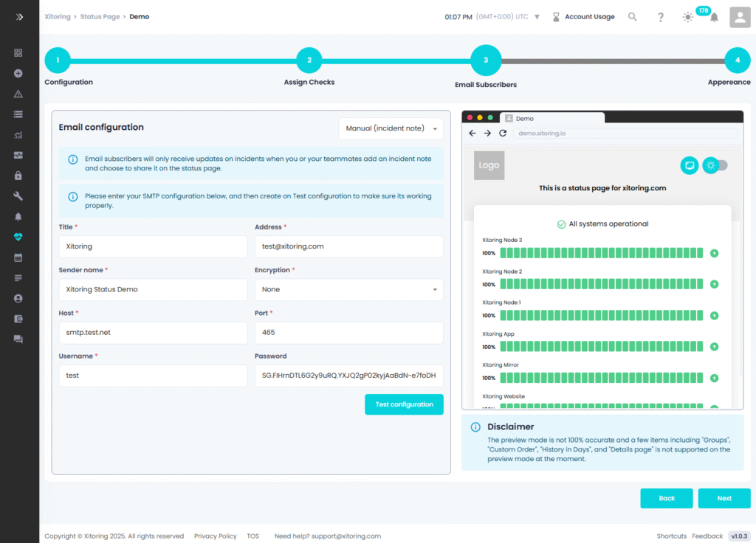
Task: Click the v1.0.3 version badge
Action: coord(739,536)
